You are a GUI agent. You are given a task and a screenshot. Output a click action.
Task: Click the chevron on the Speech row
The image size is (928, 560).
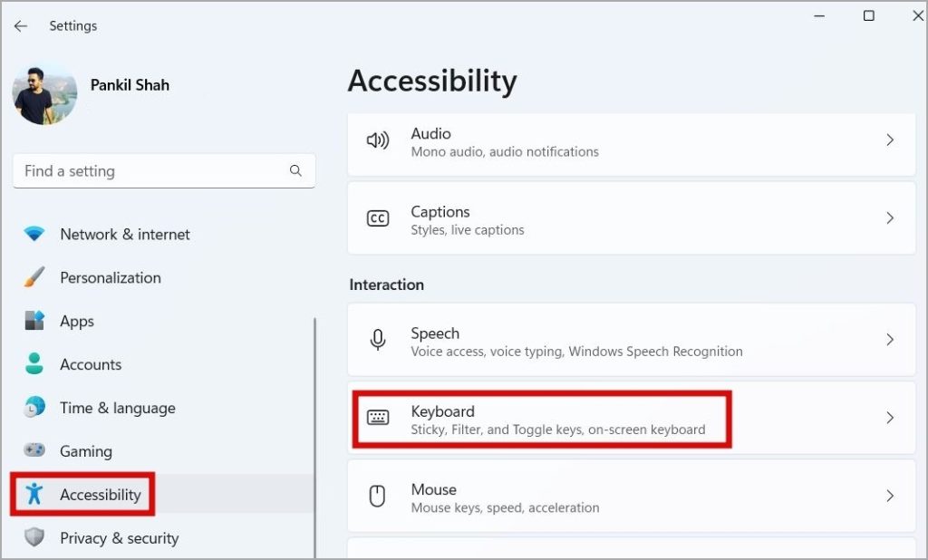890,340
